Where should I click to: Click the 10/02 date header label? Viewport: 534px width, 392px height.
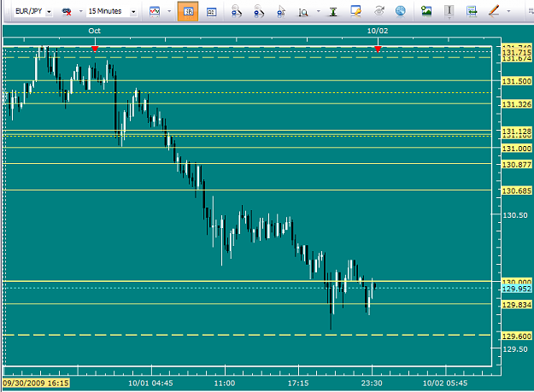tap(378, 31)
